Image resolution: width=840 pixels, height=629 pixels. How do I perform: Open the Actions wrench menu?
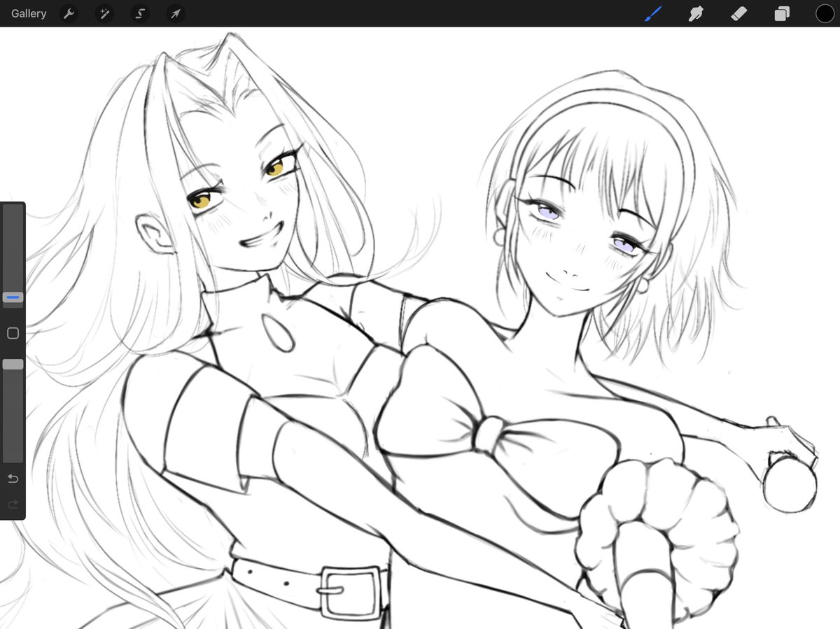tap(69, 13)
